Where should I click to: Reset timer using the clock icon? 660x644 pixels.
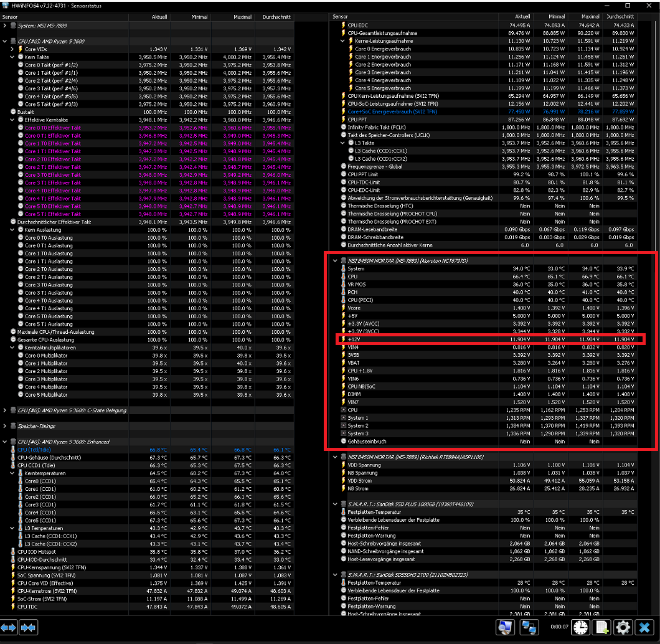580,627
